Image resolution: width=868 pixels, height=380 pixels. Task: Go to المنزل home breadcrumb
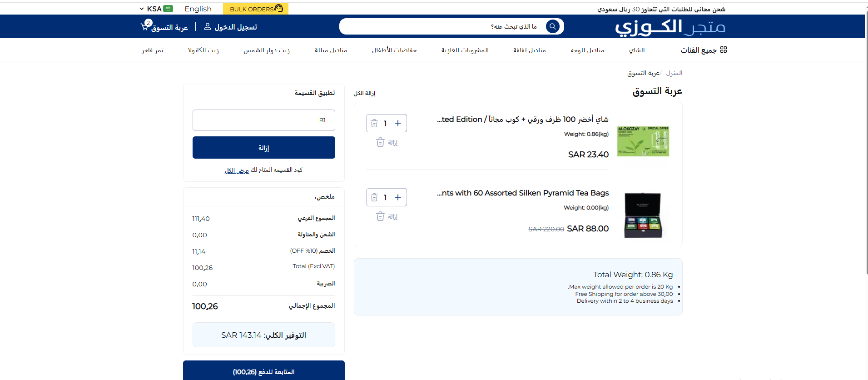pos(674,73)
